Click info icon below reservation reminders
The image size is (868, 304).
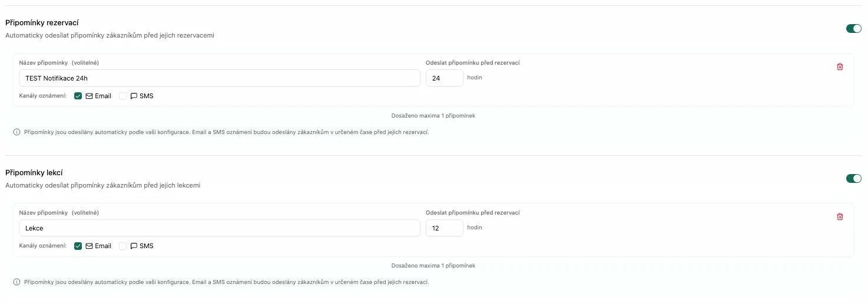[x=16, y=132]
